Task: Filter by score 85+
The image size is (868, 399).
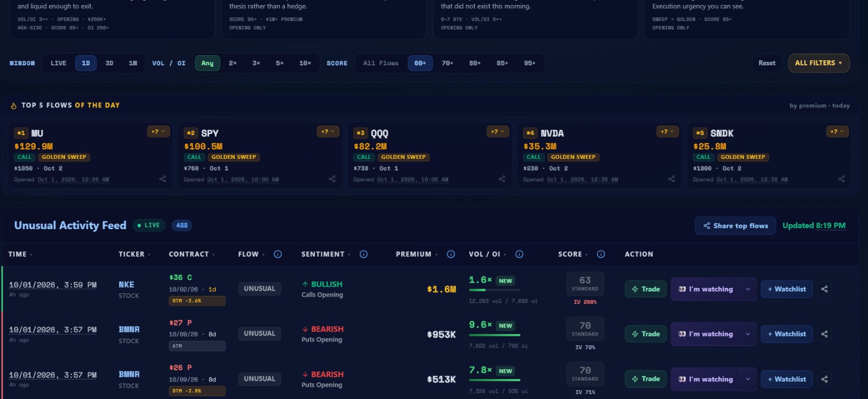Action: [502, 63]
